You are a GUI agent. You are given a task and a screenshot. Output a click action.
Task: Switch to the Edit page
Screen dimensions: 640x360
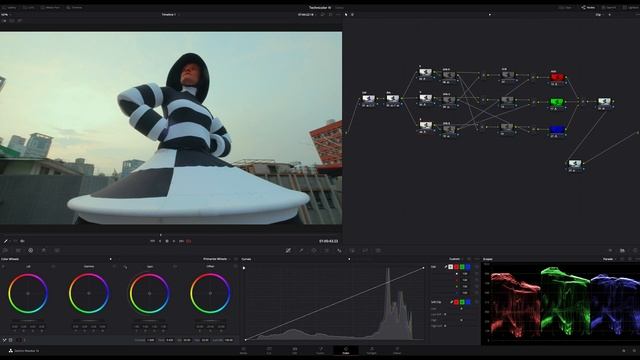294,351
